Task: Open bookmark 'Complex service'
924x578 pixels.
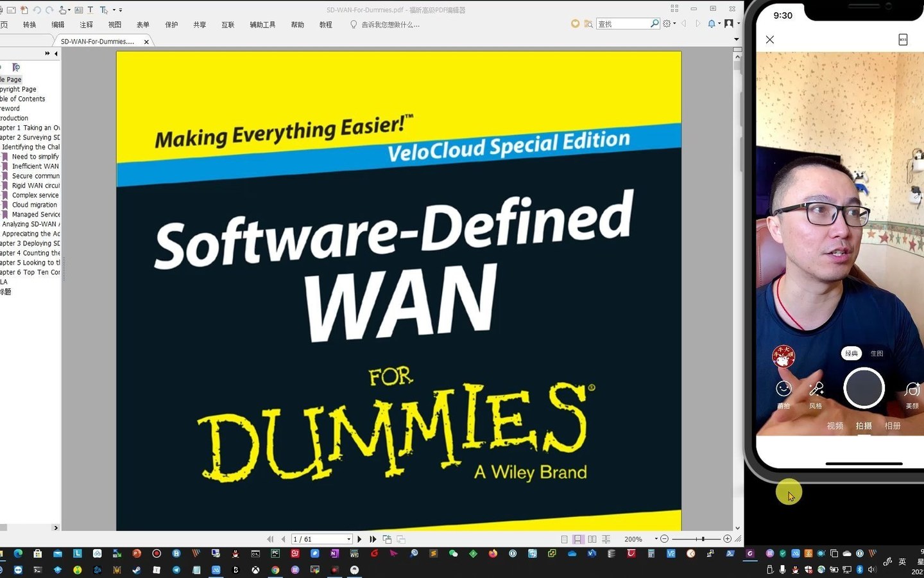Action: click(x=35, y=195)
